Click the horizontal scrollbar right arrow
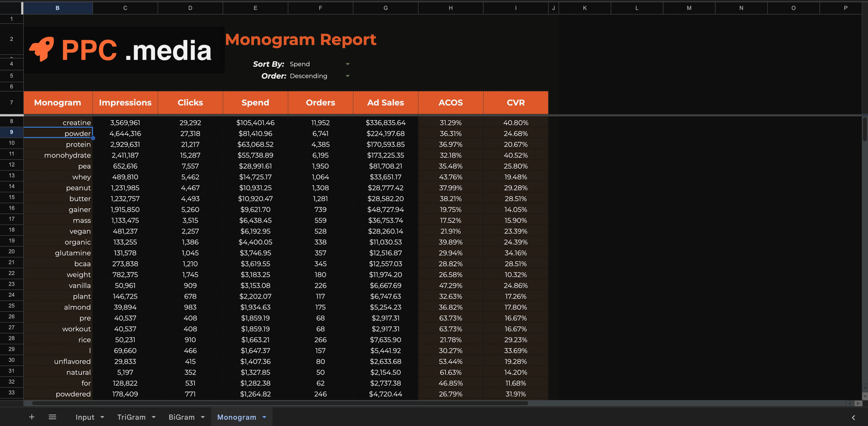Image resolution: width=868 pixels, height=426 pixels. [x=858, y=403]
